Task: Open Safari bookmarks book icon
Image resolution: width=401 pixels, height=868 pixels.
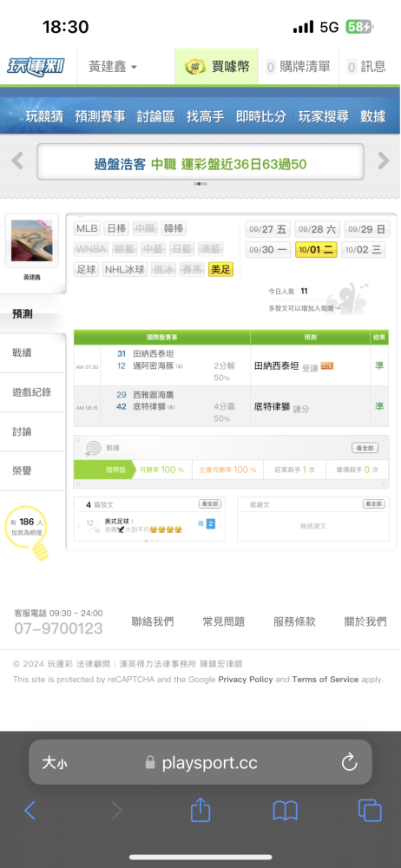Action: click(x=286, y=811)
